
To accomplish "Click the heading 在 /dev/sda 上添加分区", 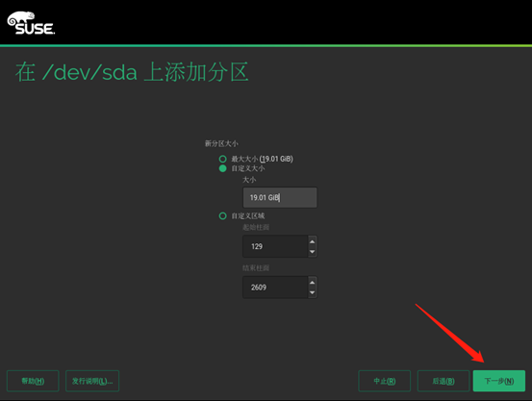I will [132, 72].
